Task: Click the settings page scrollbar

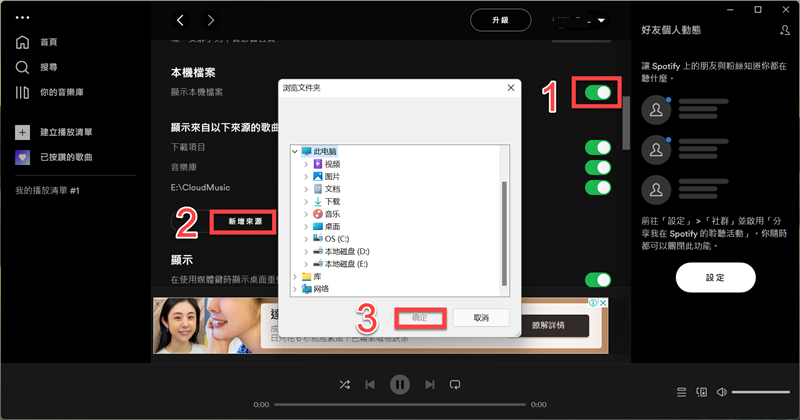Action: click(626, 123)
